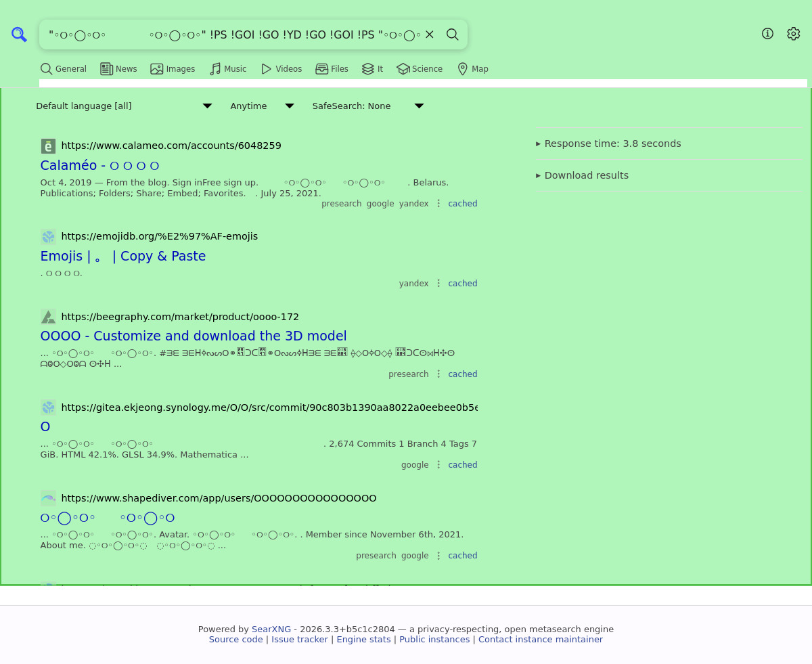Expand the Anytime time range dropdown
812x664 pixels.
(262, 106)
